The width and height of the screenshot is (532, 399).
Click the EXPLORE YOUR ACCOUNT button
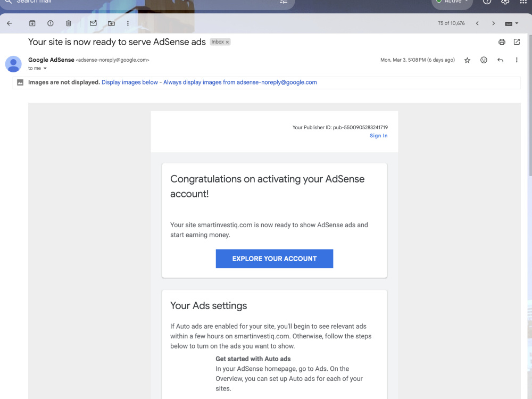(x=275, y=259)
